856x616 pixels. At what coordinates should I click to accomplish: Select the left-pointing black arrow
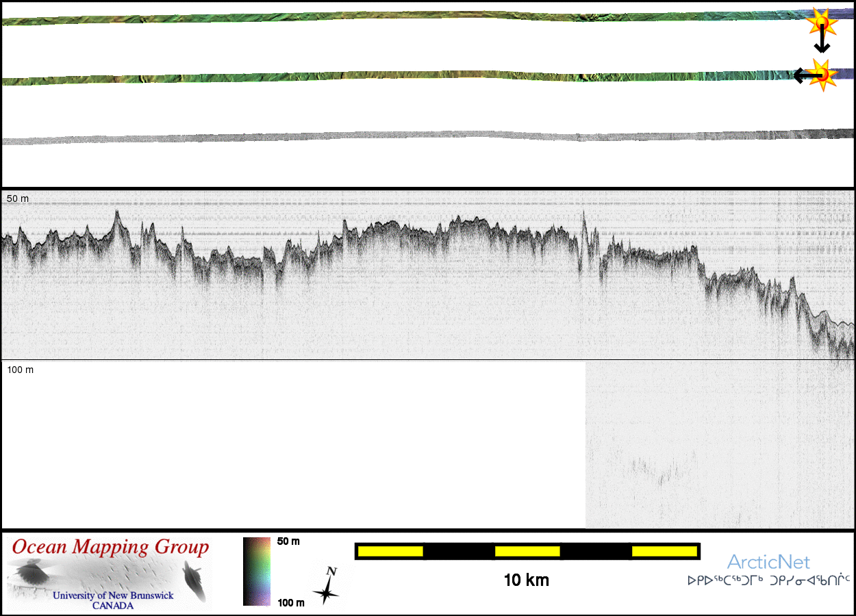coord(802,75)
